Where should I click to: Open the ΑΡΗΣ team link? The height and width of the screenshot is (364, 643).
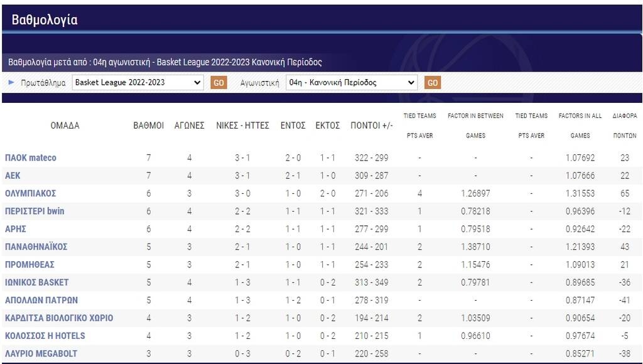pyautogui.click(x=16, y=229)
